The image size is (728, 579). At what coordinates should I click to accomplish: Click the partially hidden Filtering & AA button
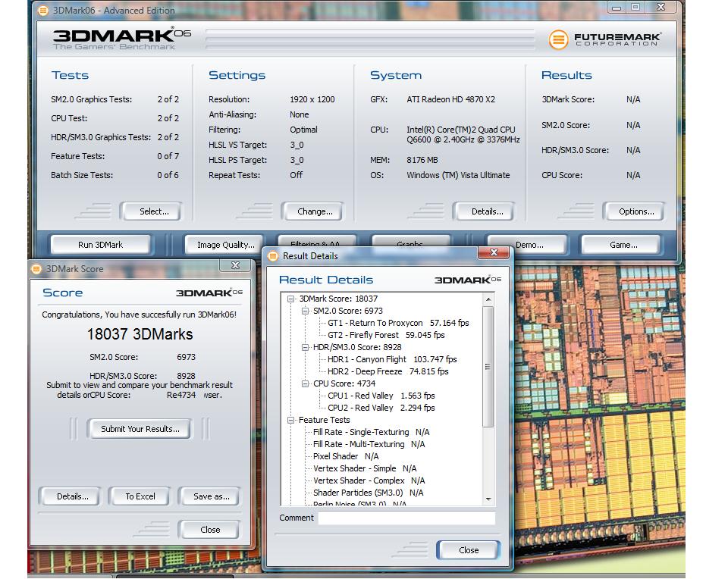[x=315, y=241]
